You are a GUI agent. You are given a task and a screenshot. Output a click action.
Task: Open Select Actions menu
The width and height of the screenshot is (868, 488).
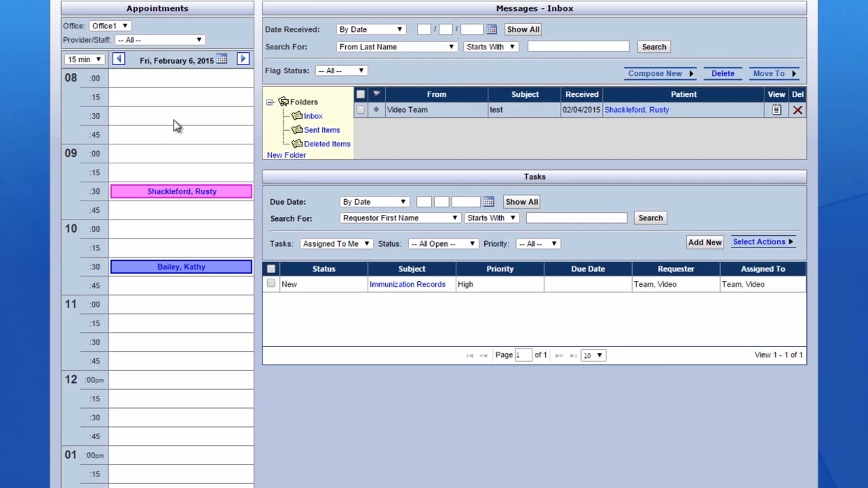pyautogui.click(x=763, y=242)
